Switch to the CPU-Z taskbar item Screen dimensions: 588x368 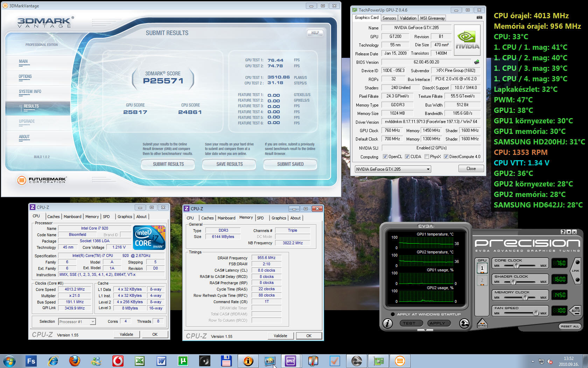point(290,361)
